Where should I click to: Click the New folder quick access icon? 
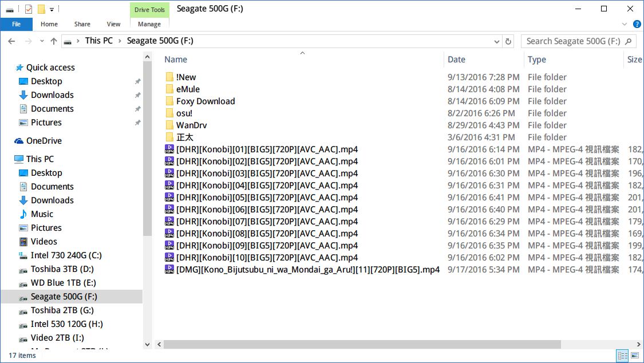[x=41, y=9]
